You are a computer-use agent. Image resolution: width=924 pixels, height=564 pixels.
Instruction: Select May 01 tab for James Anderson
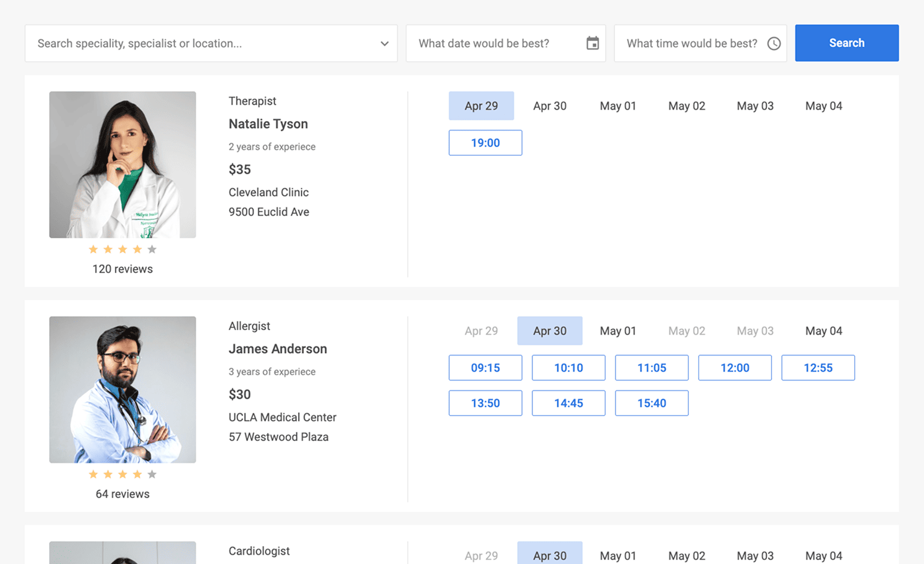point(618,331)
